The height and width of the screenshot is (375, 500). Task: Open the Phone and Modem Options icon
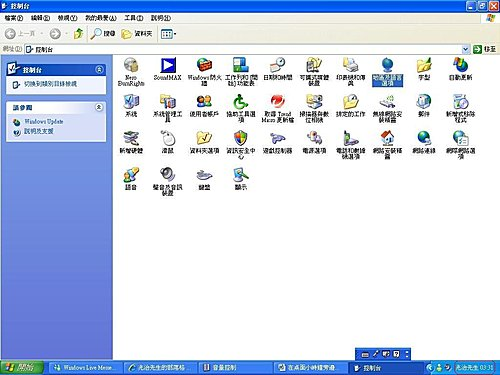351,145
